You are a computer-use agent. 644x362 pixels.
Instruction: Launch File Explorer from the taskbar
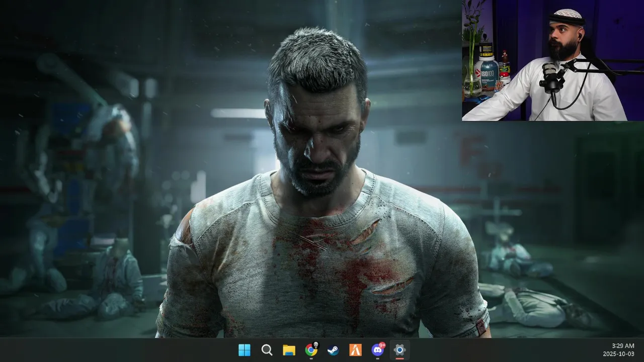(x=289, y=350)
